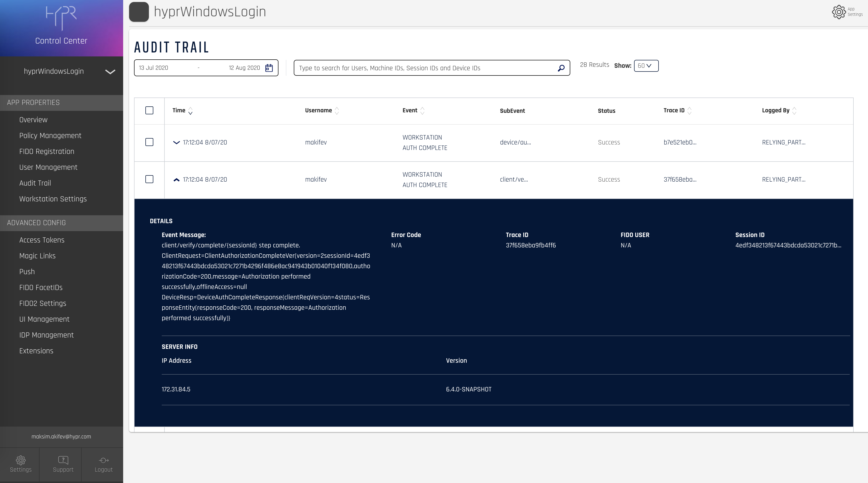Click the Logout icon
Viewport: 868px width, 483px height.
point(103,460)
